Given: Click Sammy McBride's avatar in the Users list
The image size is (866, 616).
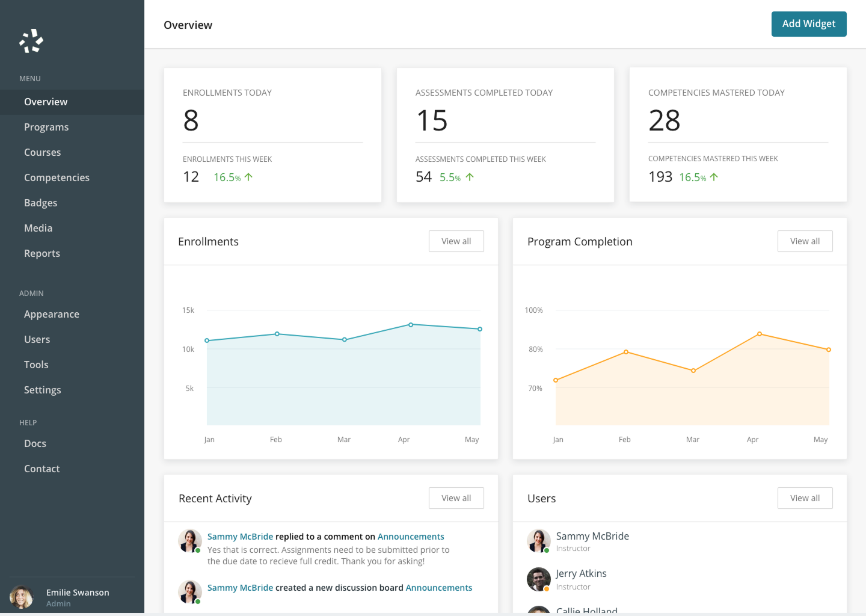Looking at the screenshot, I should coord(539,541).
